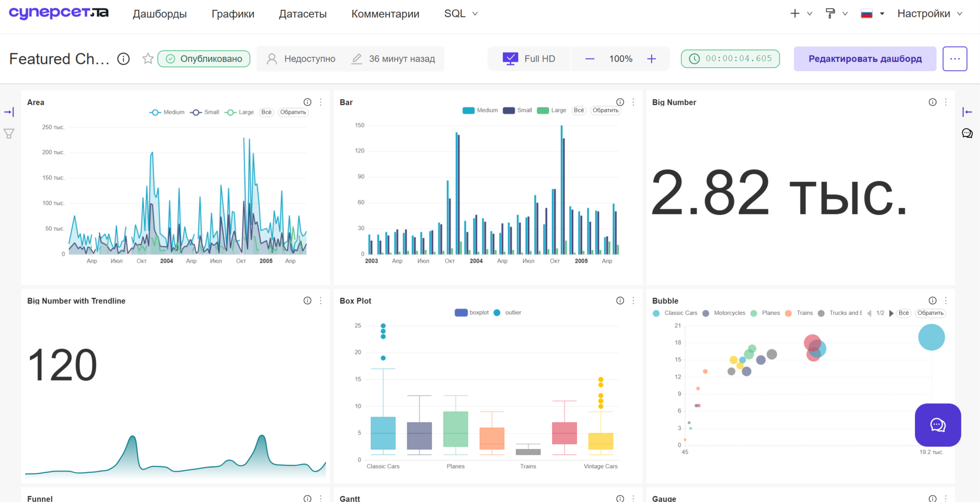Open Датасеты menu item
980x502 pixels.
tap(303, 13)
